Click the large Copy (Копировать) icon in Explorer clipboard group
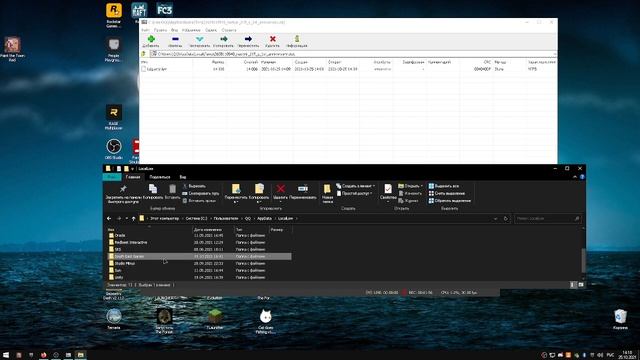 [153, 189]
